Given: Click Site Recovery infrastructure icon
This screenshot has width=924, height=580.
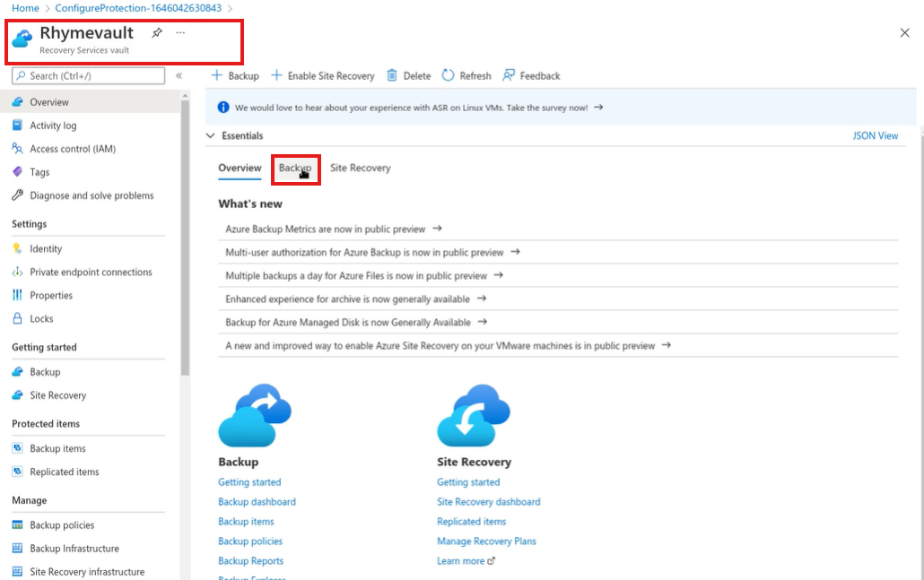Looking at the screenshot, I should (18, 571).
